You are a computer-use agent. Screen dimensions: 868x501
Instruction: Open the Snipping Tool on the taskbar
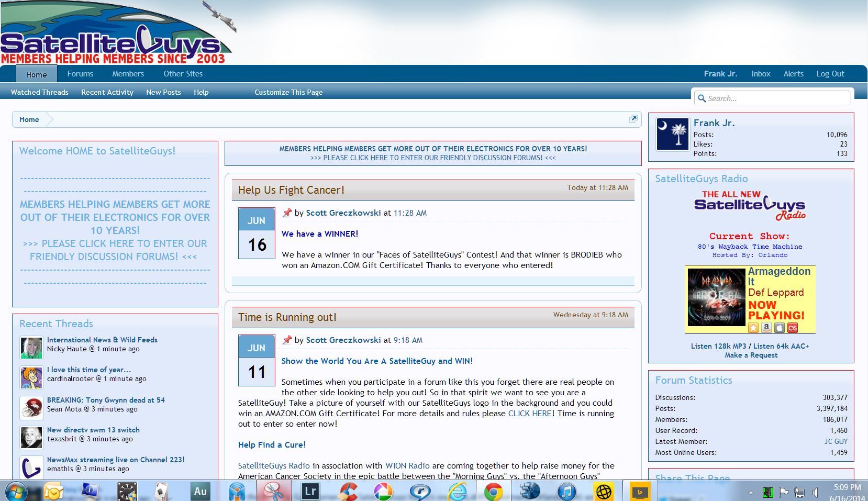point(273,492)
